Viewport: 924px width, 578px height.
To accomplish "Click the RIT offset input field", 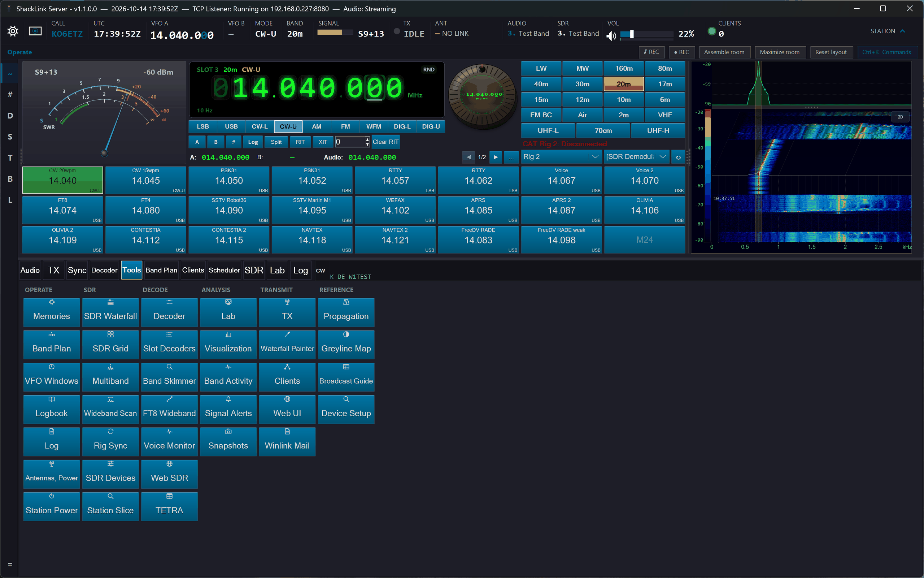I will [x=349, y=142].
